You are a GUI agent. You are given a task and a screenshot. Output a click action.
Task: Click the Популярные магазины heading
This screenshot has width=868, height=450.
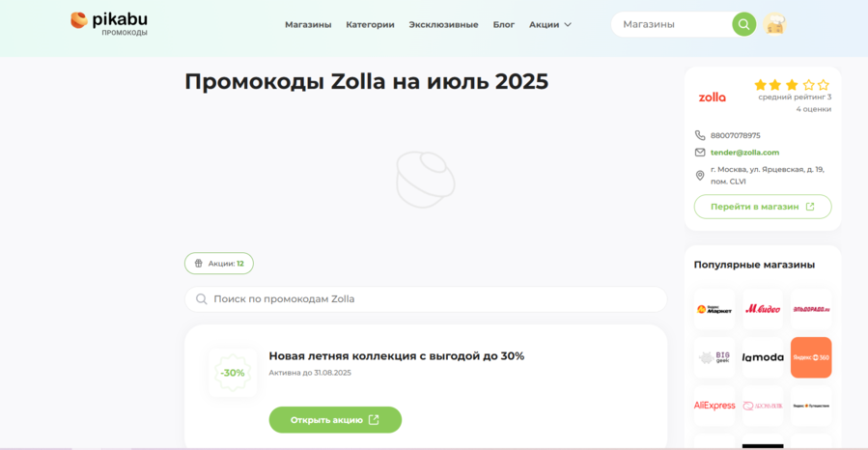[x=754, y=265]
